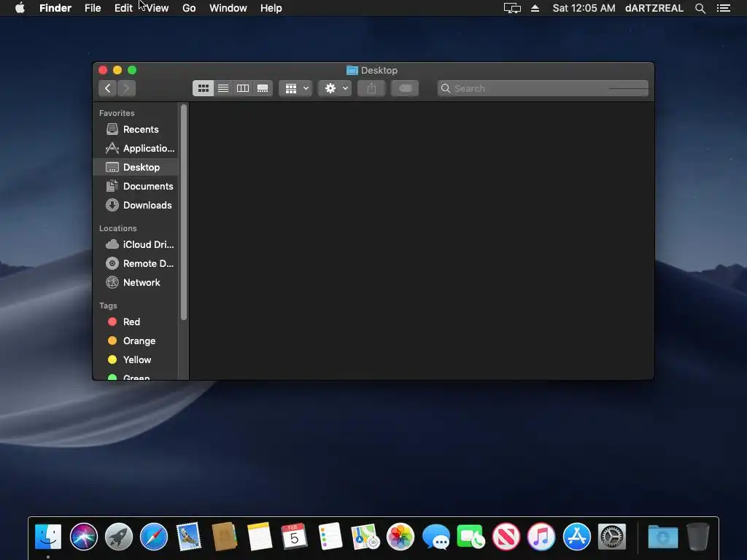The height and width of the screenshot is (560, 747).
Task: Open Downloads in the sidebar
Action: point(135,205)
